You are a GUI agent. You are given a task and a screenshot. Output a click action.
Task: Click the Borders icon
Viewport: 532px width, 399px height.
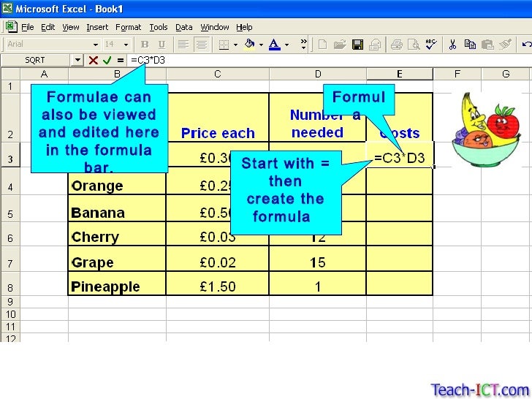point(224,45)
